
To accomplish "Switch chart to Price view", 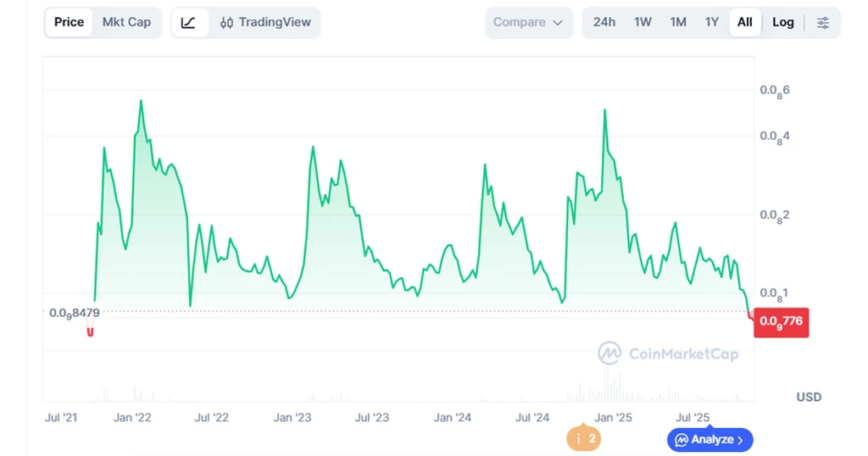I will click(69, 23).
